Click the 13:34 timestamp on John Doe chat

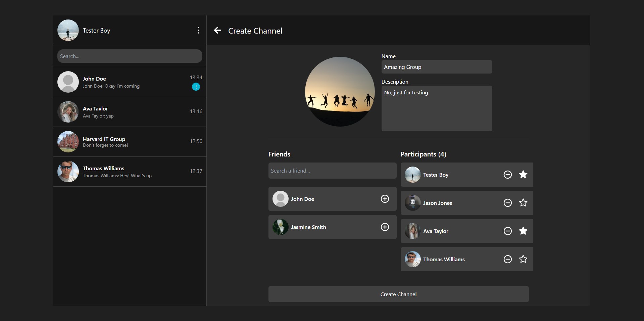196,78
